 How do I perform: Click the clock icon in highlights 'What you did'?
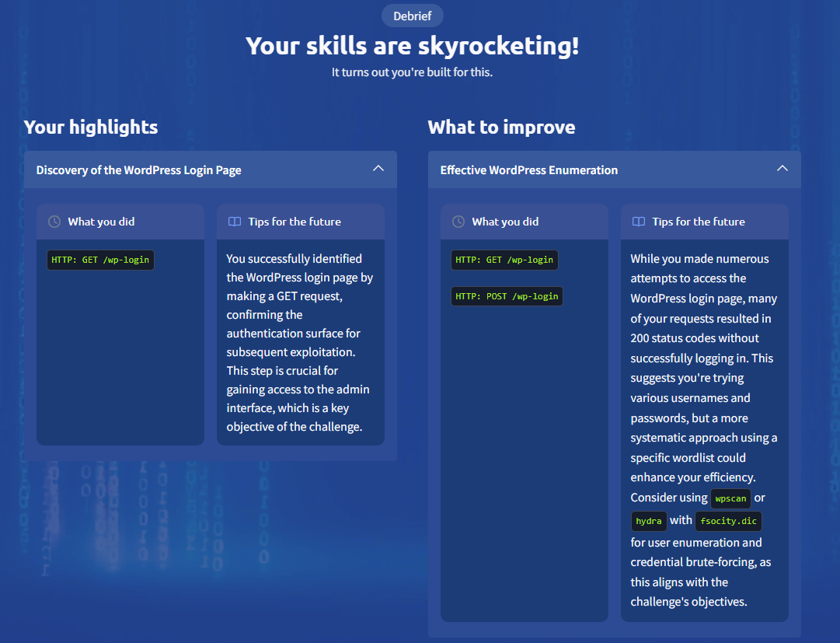[54, 222]
